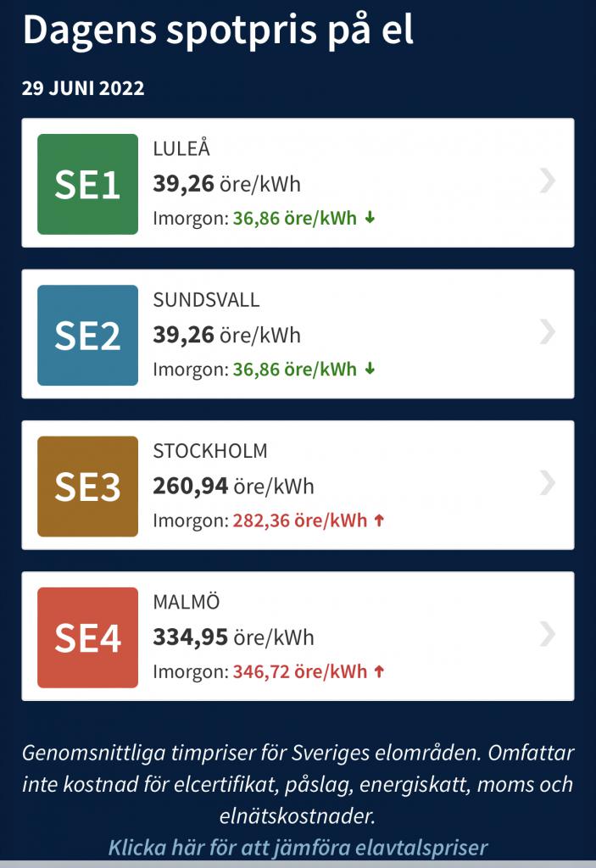Click green down arrow beside Sundsvall tomorrow price
Viewport: 596px width, 868px height.
coord(370,370)
